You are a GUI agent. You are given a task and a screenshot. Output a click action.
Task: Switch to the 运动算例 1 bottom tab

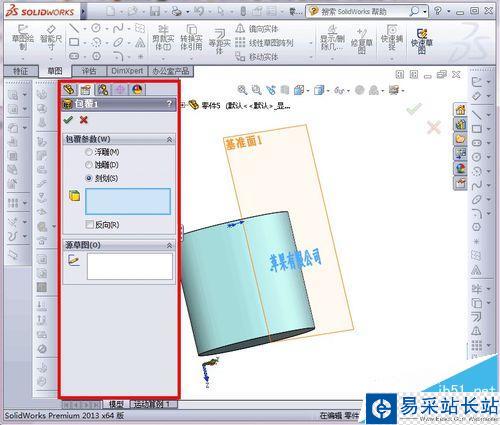[x=152, y=404]
